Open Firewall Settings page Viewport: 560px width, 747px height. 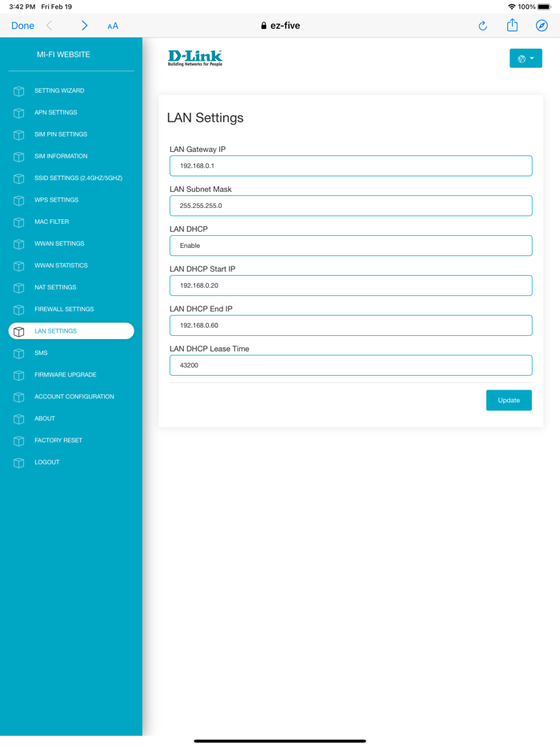click(x=64, y=310)
